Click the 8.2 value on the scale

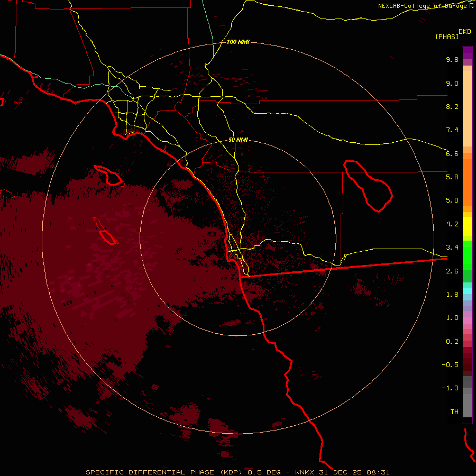tap(452, 106)
